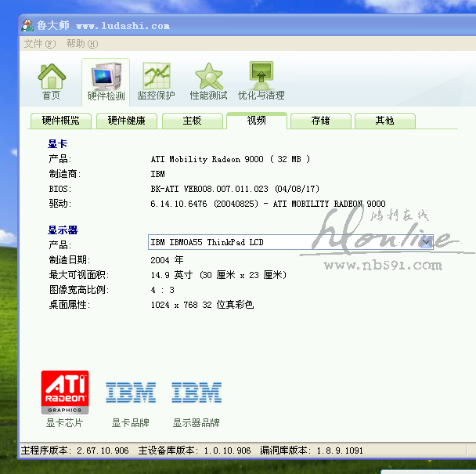Click the 显卡 section heading
The width and height of the screenshot is (476, 474).
[57, 143]
